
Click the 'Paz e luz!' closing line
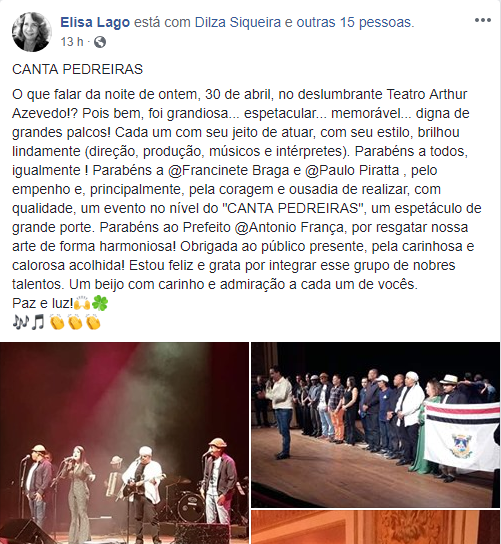[42, 303]
